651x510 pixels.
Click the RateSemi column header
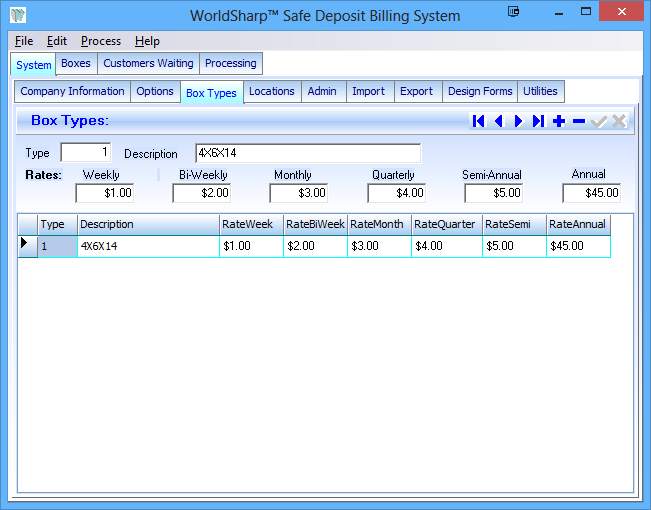tap(514, 225)
